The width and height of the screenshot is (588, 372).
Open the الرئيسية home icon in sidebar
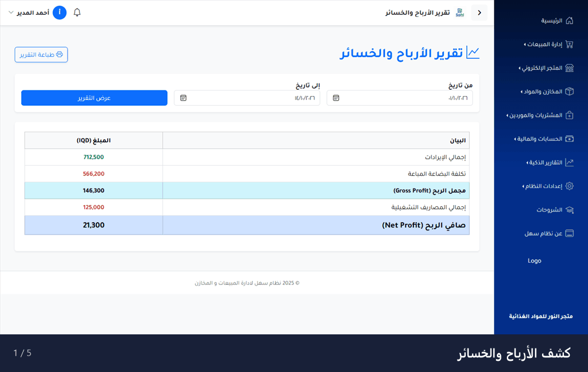tap(569, 21)
